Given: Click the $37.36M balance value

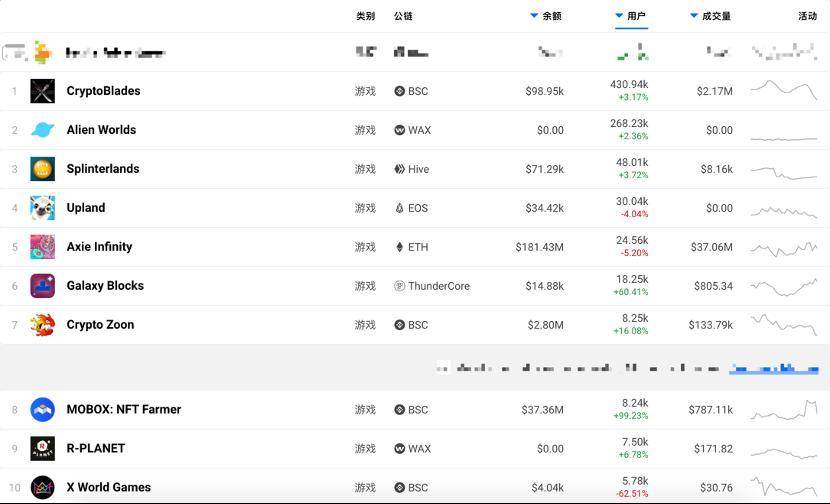Looking at the screenshot, I should coord(542,410).
